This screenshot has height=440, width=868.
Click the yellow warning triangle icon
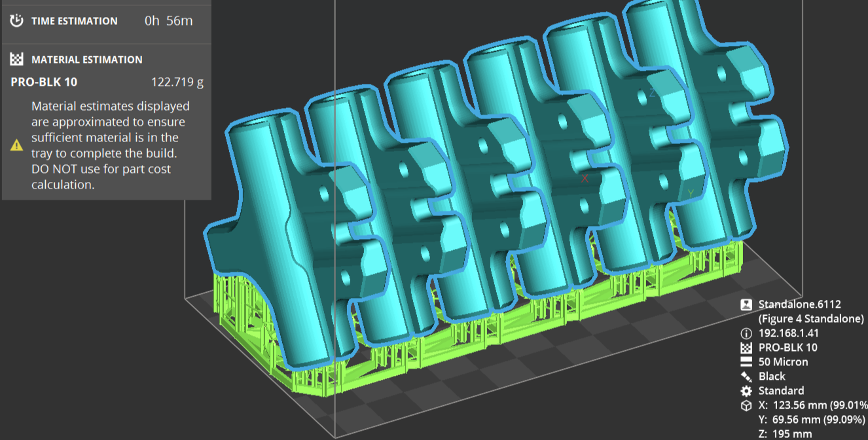coord(17,145)
